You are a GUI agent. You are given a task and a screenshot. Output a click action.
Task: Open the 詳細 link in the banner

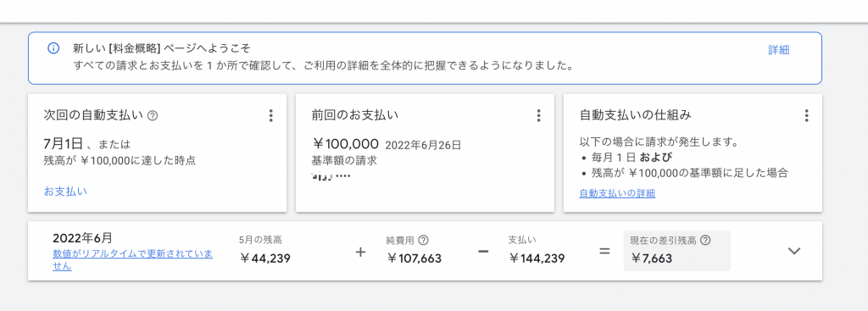pos(778,50)
